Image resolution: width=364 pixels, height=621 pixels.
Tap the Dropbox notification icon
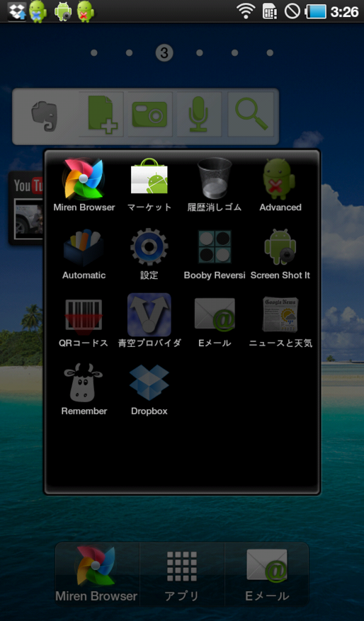point(17,11)
